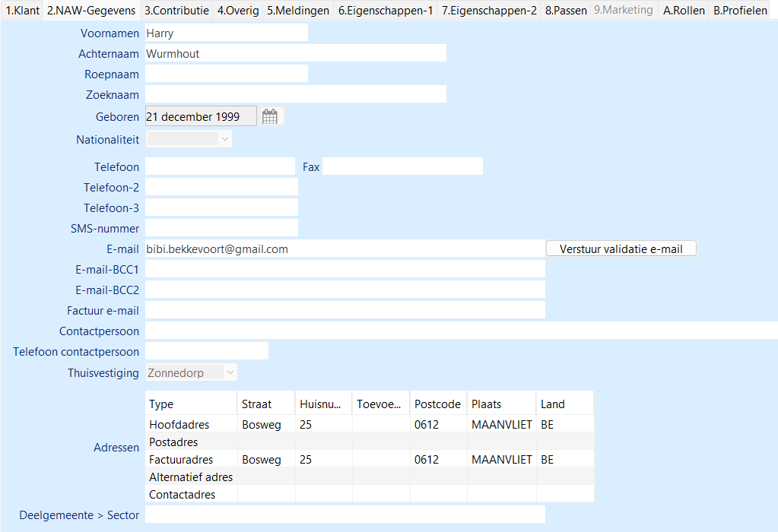This screenshot has height=532, width=778.
Task: Click the Verstuur validatie e-mail button
Action: (x=621, y=249)
